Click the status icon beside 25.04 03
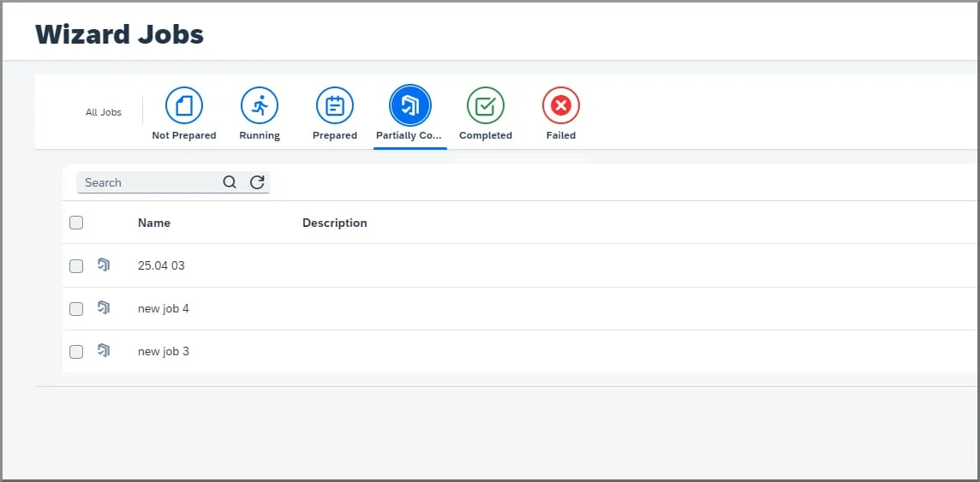Screen dimensions: 980x482 click(x=104, y=265)
